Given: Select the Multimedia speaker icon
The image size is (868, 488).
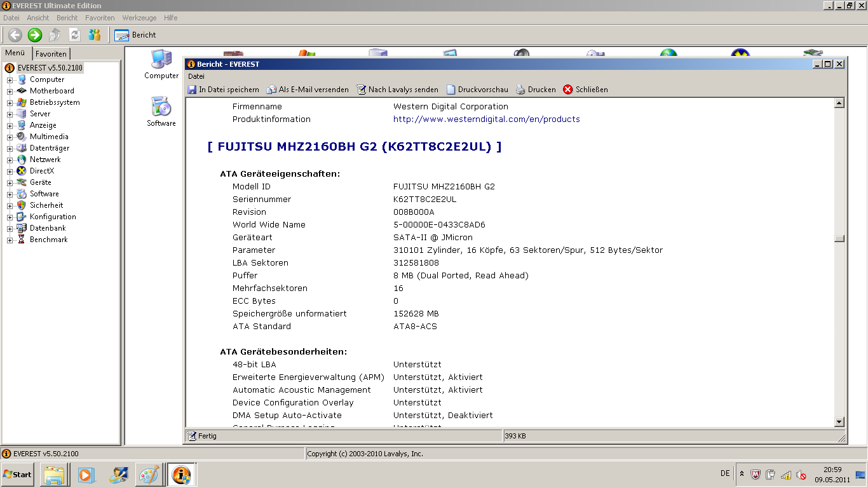Looking at the screenshot, I should pos(22,137).
